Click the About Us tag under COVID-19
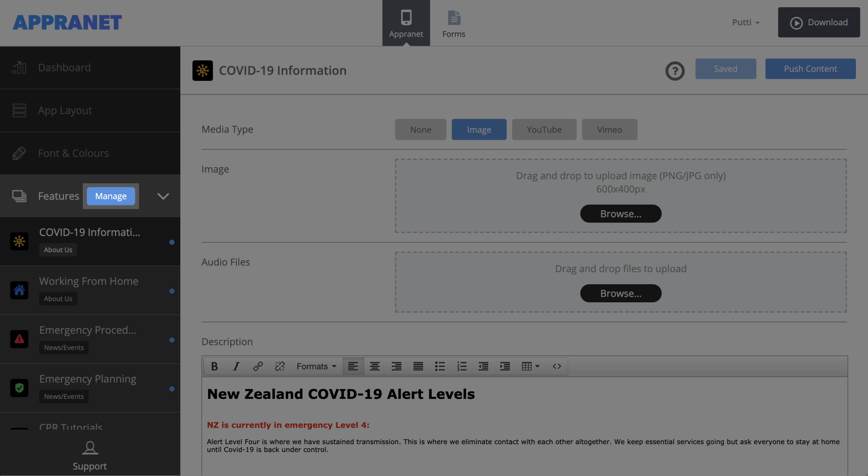Screen dimensions: 868x476 (x=58, y=250)
